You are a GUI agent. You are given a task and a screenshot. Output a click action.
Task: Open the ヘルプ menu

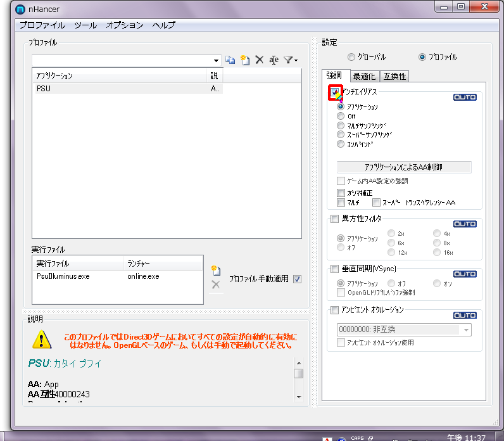[x=164, y=25]
